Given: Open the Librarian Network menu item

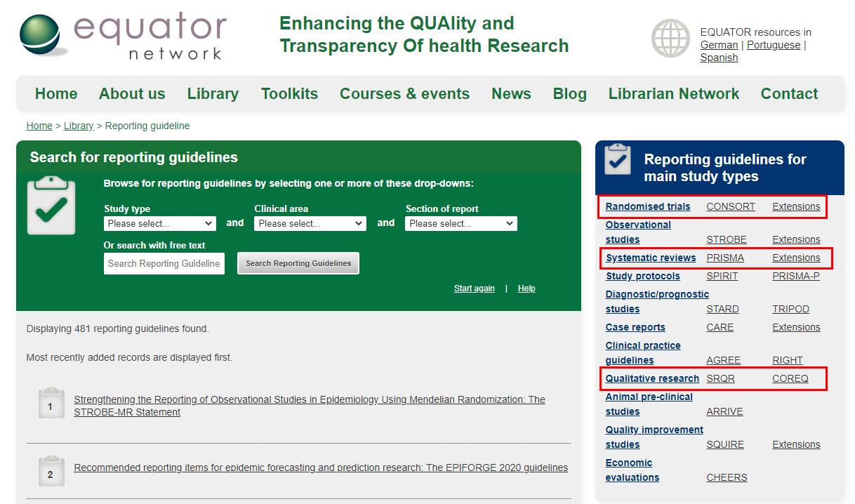Looking at the screenshot, I should [x=674, y=94].
